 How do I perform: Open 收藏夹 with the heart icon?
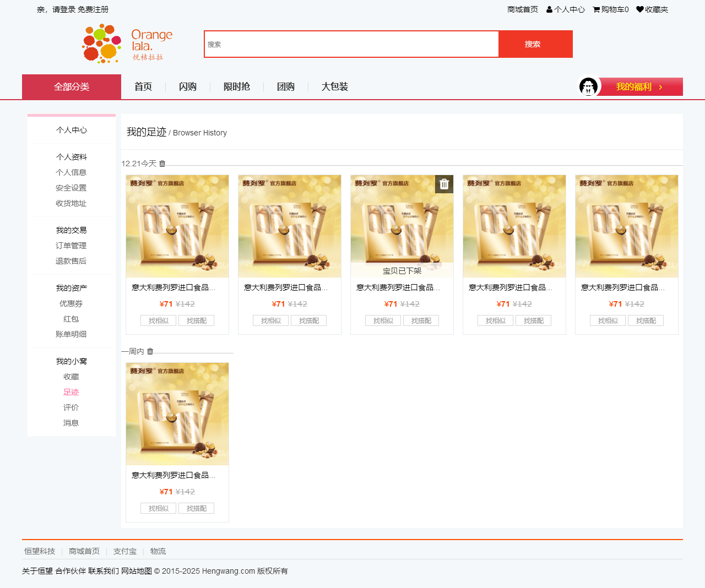click(652, 9)
